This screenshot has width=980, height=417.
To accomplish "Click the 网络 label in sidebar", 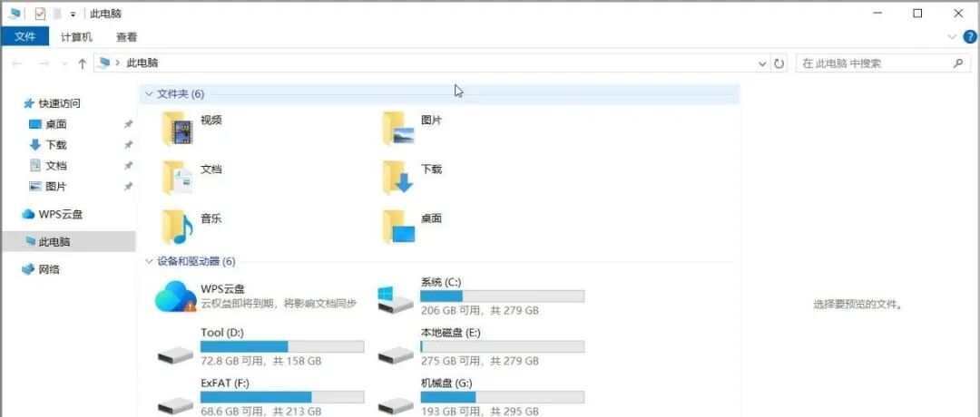I will pyautogui.click(x=49, y=269).
